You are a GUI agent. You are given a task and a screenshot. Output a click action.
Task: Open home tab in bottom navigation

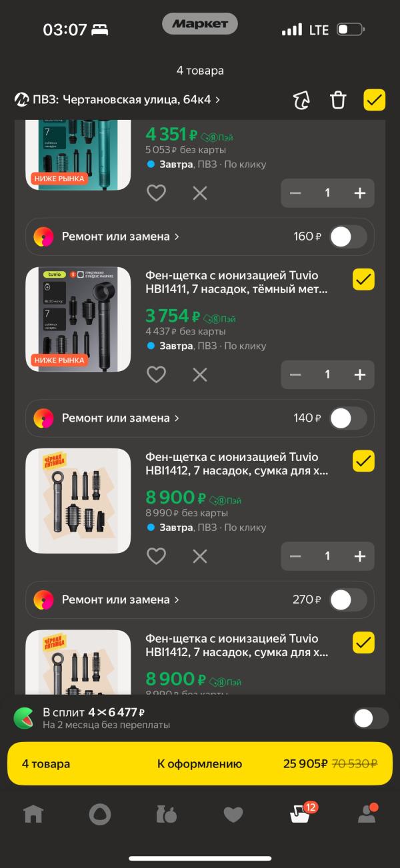click(x=33, y=813)
